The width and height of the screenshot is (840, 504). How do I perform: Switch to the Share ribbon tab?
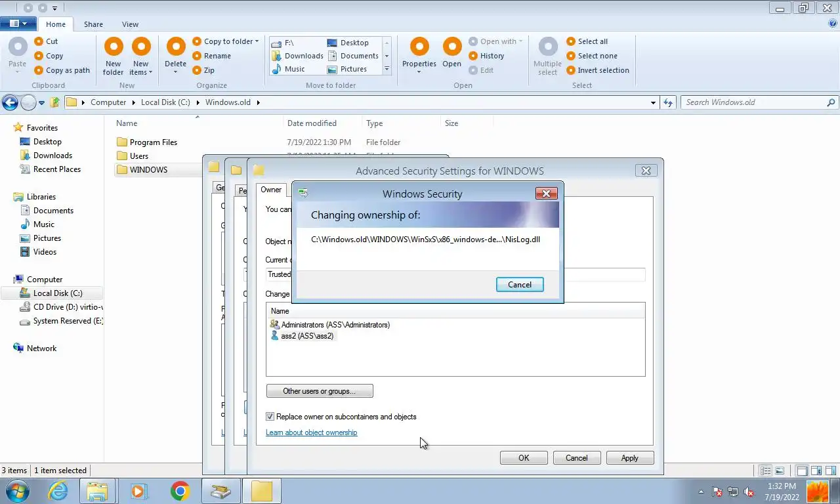93,24
